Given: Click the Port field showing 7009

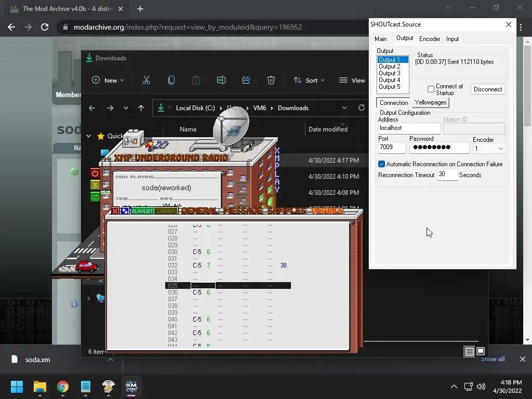Looking at the screenshot, I should [x=392, y=147].
